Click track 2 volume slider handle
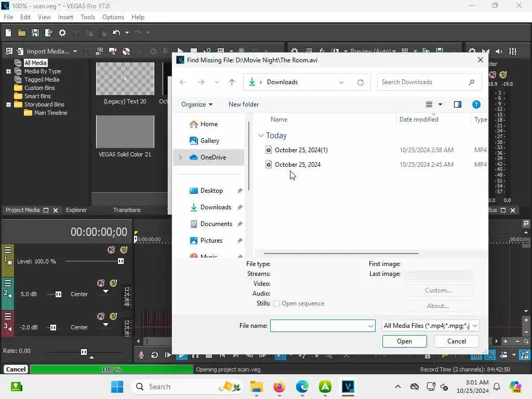The image size is (532, 399). [x=58, y=294]
